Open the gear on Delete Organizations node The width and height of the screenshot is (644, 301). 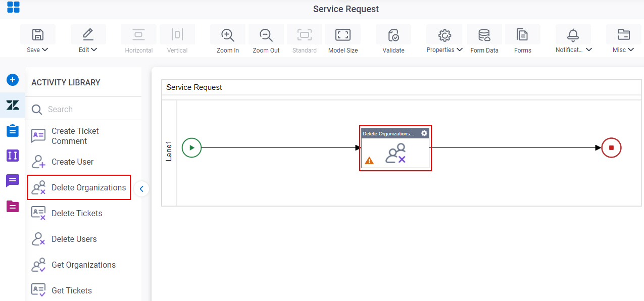click(424, 133)
